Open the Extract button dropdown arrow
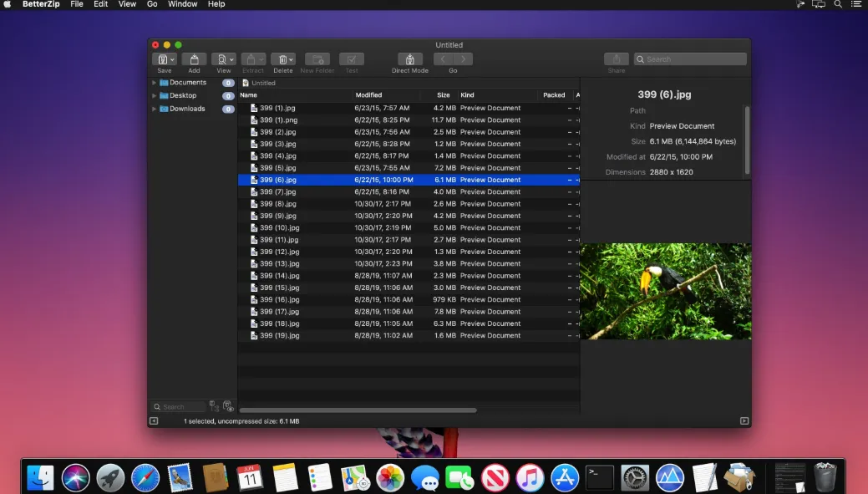868x494 pixels. (261, 60)
